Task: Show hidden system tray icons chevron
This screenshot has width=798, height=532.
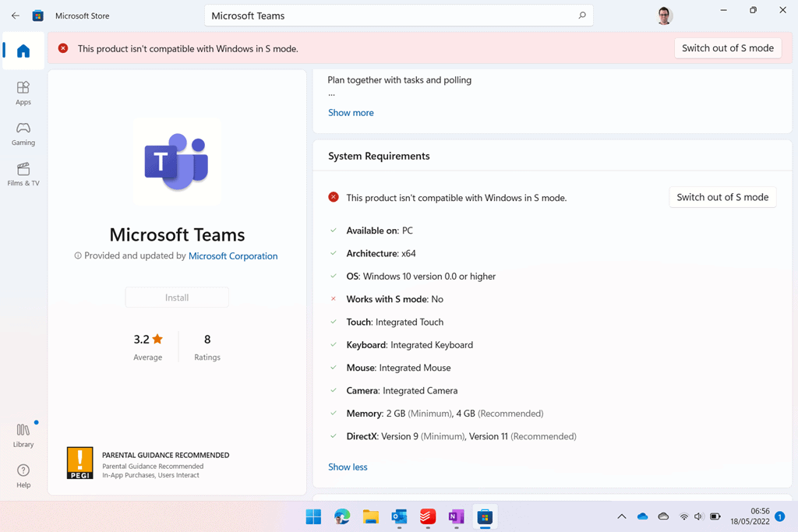Action: 621,516
